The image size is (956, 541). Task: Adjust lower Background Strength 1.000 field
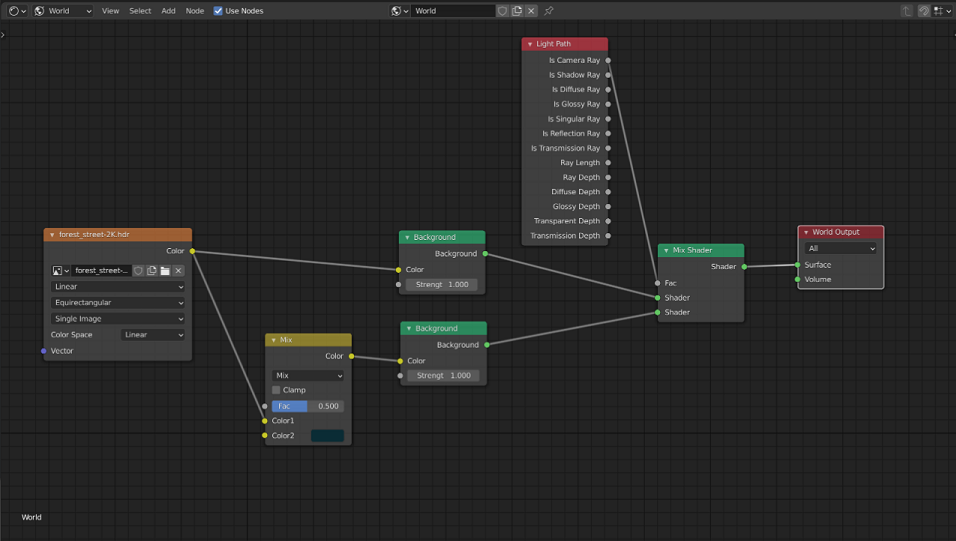pos(443,376)
